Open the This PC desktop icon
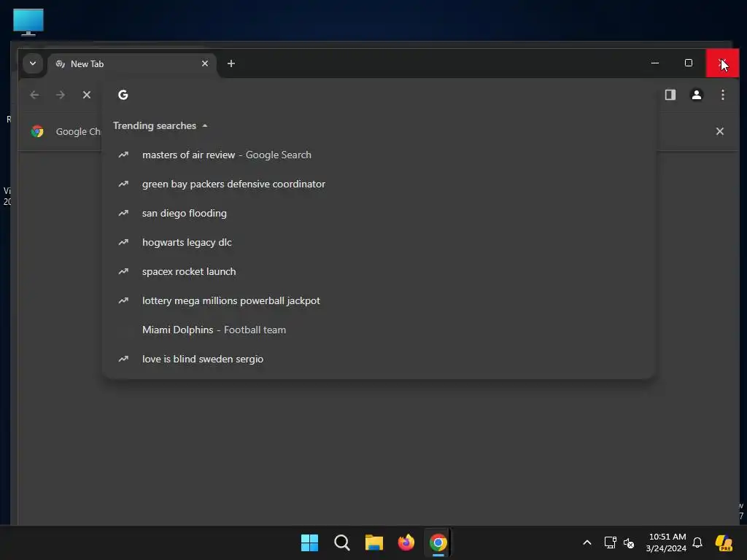Image resolution: width=747 pixels, height=560 pixels. (28, 22)
